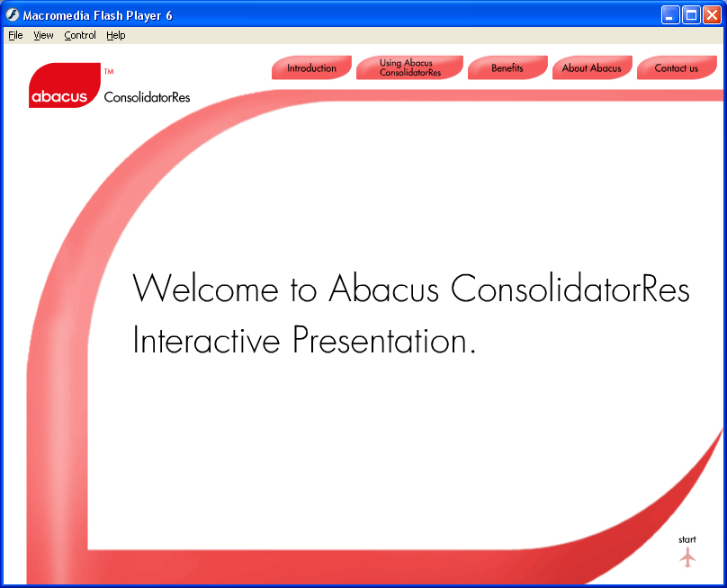Show the Benefits section
Viewport: 727px width, 588px height.
point(507,67)
